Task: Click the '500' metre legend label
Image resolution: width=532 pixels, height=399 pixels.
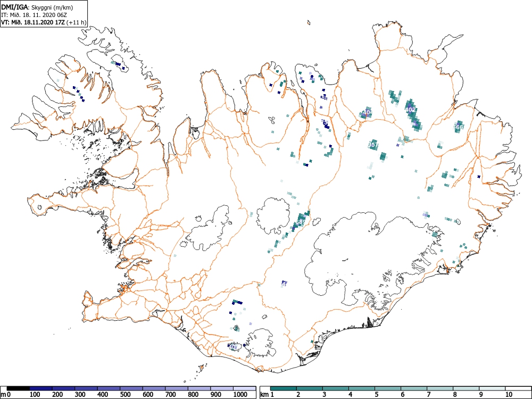Action: tap(125, 395)
